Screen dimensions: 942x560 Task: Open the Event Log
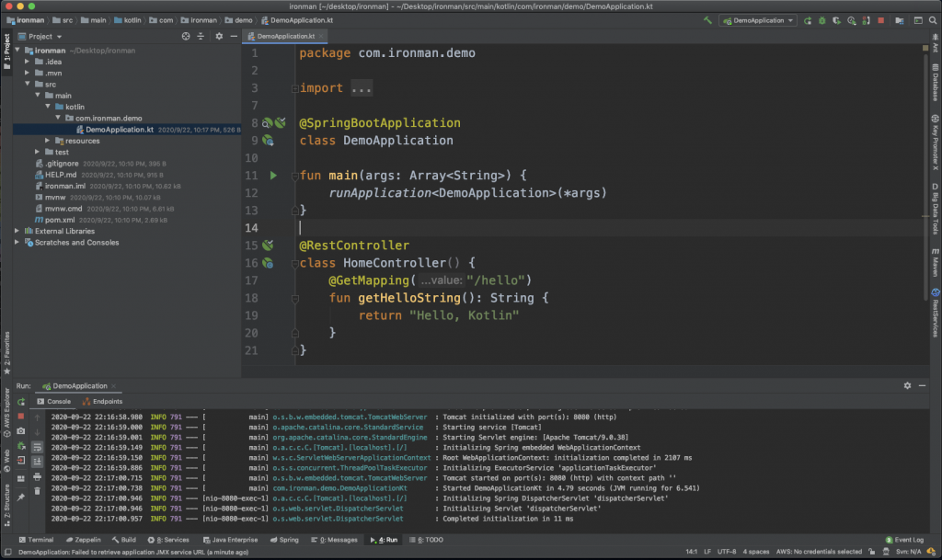[x=905, y=540]
